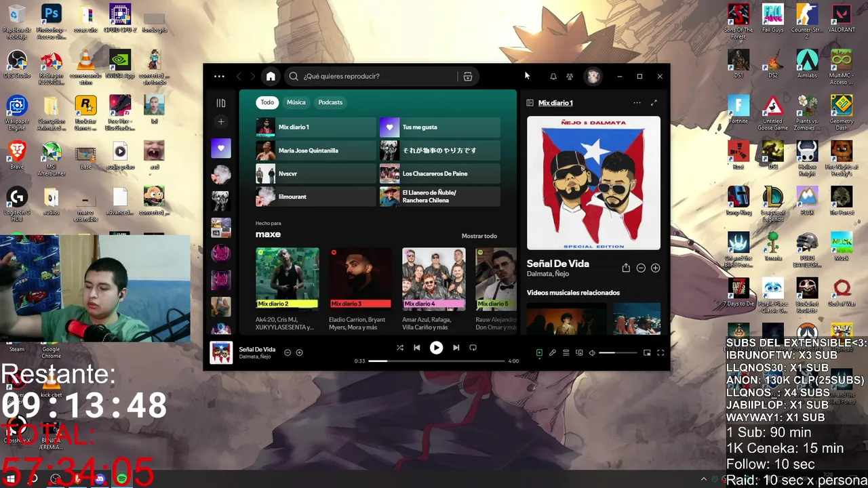868x488 pixels.
Task: Open the play queue
Action: (x=566, y=353)
